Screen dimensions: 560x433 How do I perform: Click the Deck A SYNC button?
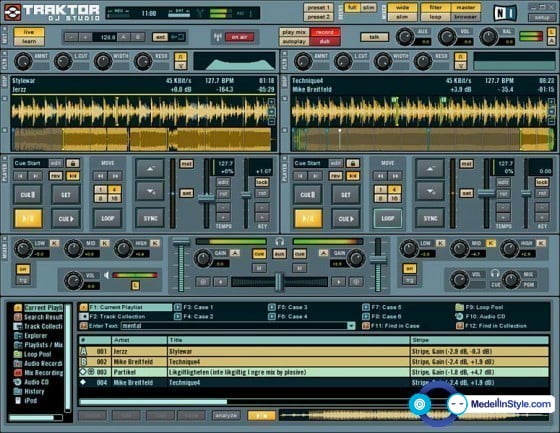150,218
